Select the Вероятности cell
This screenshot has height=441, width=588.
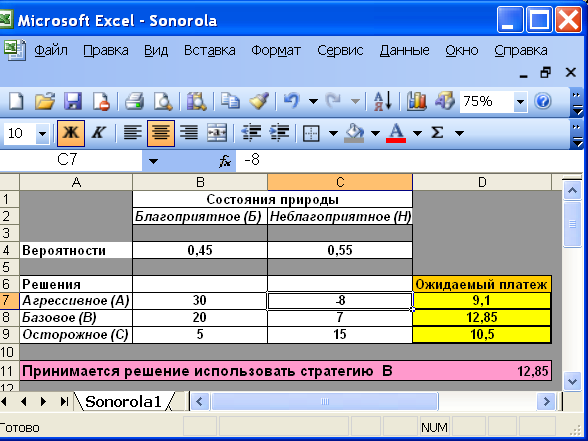pos(76,250)
